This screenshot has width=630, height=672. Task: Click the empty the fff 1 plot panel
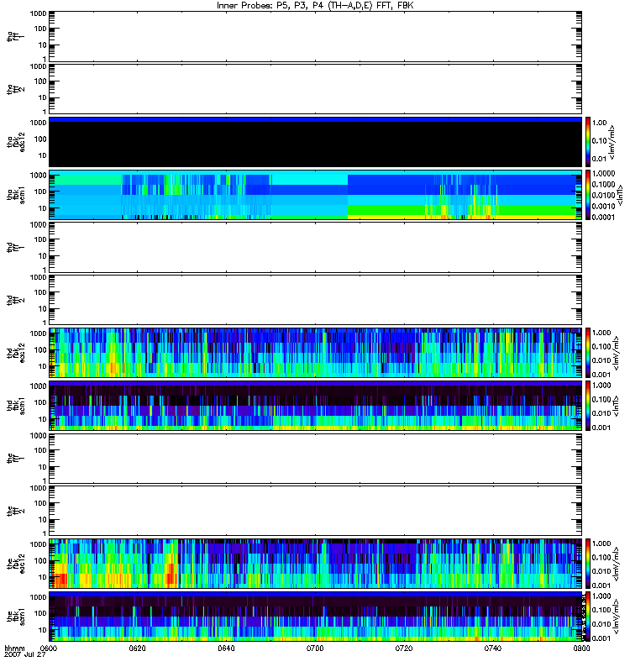click(315, 458)
